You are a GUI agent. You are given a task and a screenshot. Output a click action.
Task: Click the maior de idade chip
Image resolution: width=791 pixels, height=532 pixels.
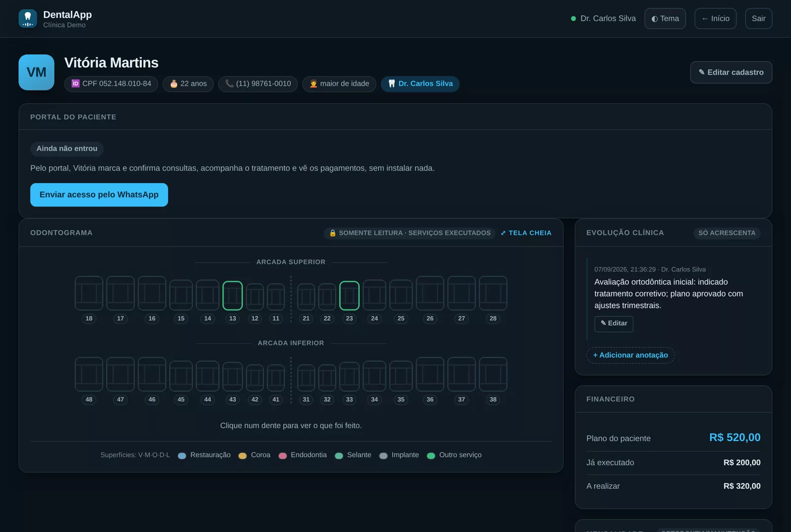click(339, 84)
